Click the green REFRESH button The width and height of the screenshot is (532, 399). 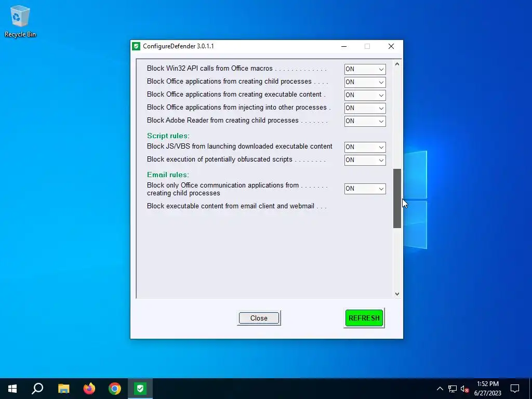pos(364,318)
